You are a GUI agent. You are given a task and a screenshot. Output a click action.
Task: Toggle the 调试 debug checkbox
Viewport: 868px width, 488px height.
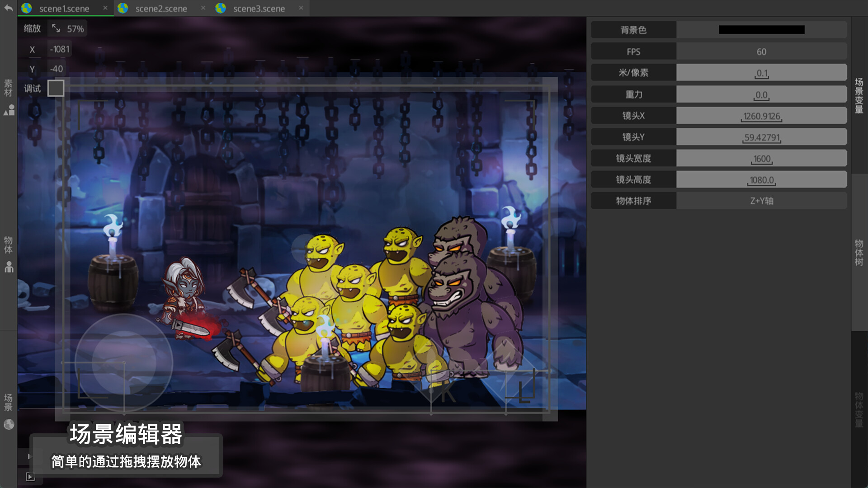click(x=56, y=88)
